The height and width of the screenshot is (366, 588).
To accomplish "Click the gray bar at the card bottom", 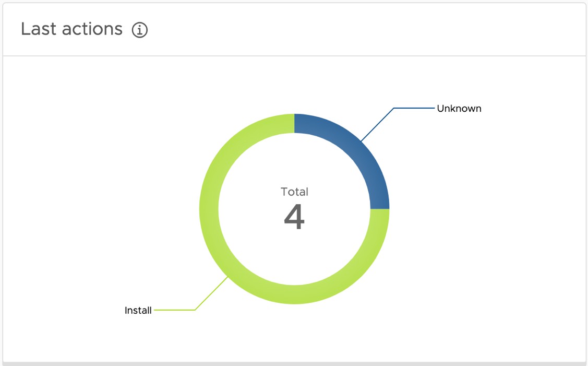I will [x=294, y=363].
